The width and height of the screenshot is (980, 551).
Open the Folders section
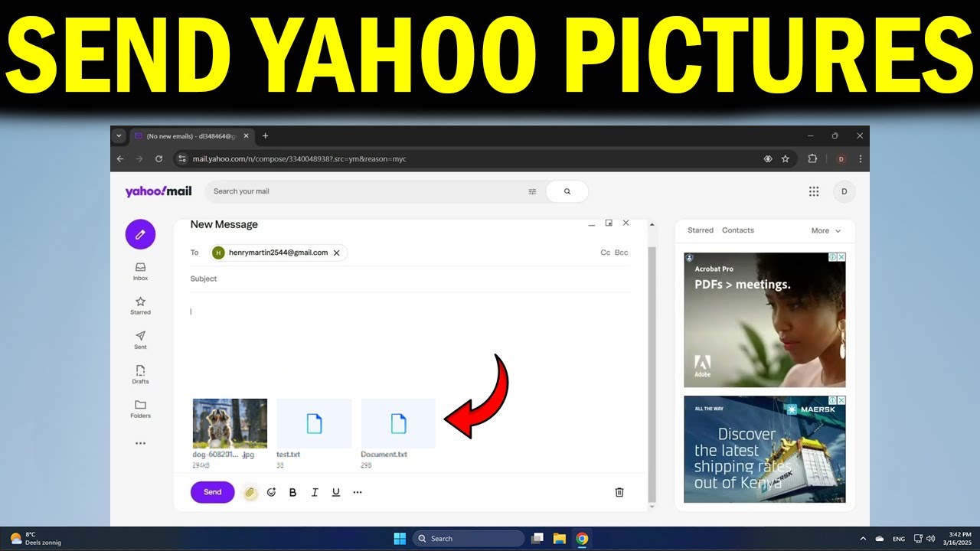coord(140,409)
